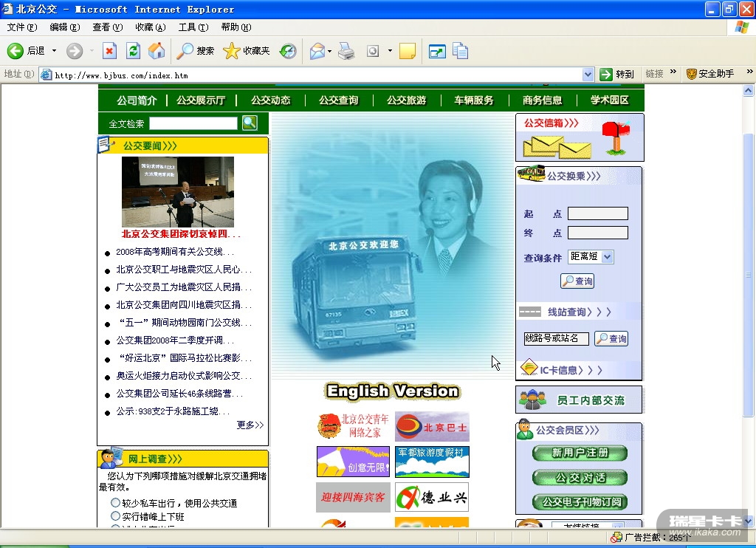Stop page loading with the red X icon
Image resolution: width=756 pixels, height=548 pixels.
109,51
